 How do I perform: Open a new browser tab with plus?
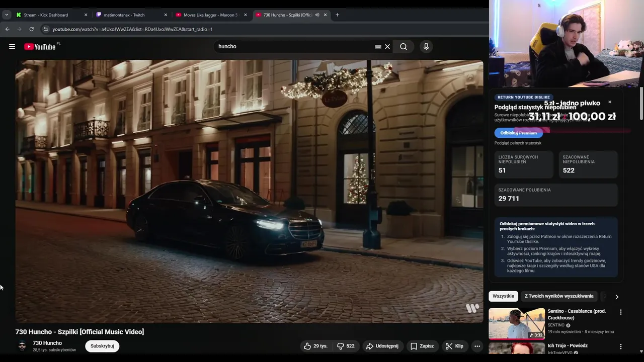click(x=337, y=15)
